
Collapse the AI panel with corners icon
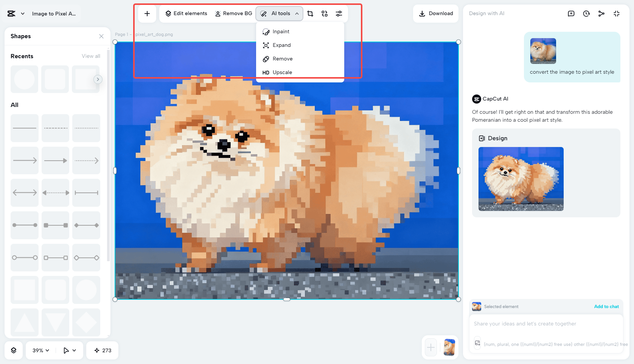coord(617,13)
